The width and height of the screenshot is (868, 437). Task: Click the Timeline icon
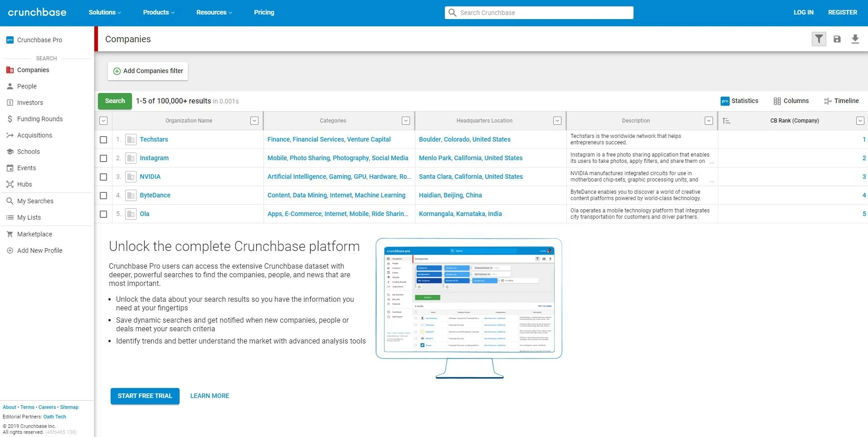tap(828, 101)
